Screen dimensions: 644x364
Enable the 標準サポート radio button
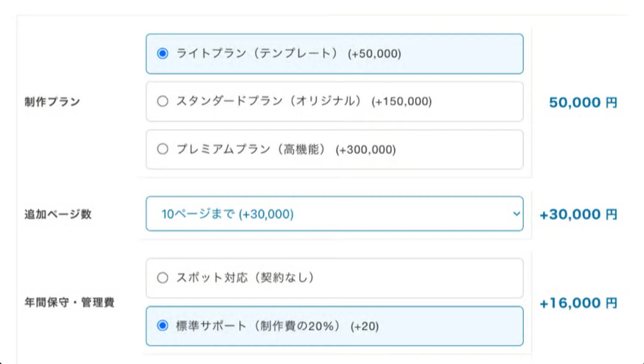pos(162,326)
